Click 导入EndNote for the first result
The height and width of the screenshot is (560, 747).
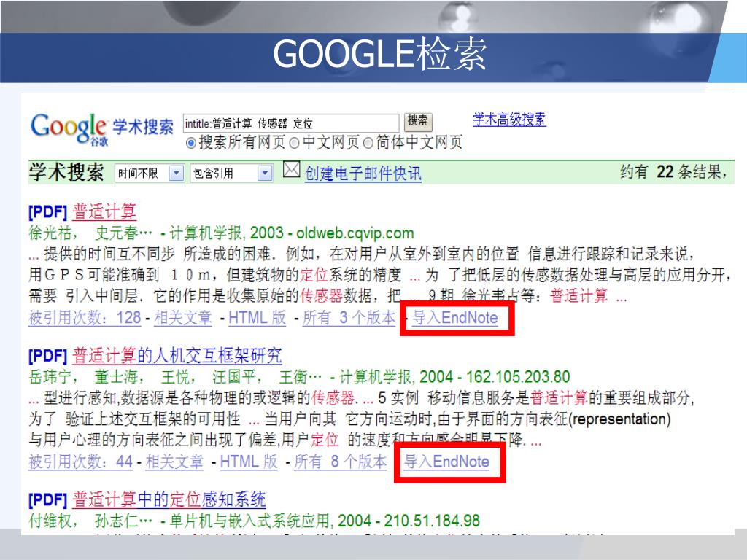click(455, 318)
